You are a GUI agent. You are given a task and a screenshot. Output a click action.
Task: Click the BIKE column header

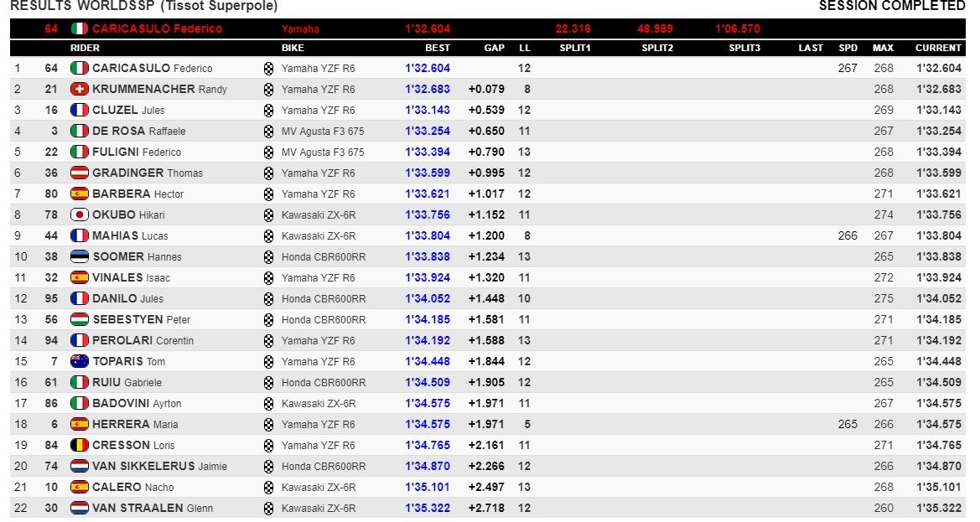coord(293,48)
